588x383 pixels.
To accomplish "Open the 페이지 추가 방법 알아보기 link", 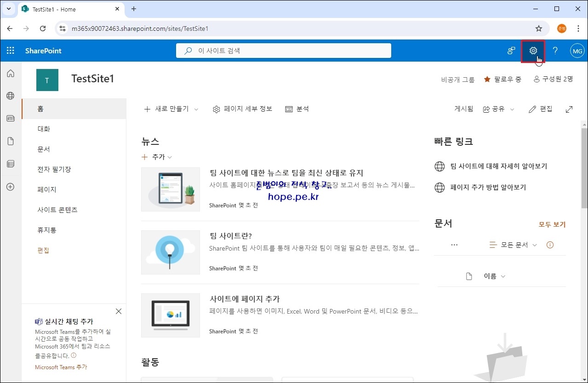I will click(488, 187).
